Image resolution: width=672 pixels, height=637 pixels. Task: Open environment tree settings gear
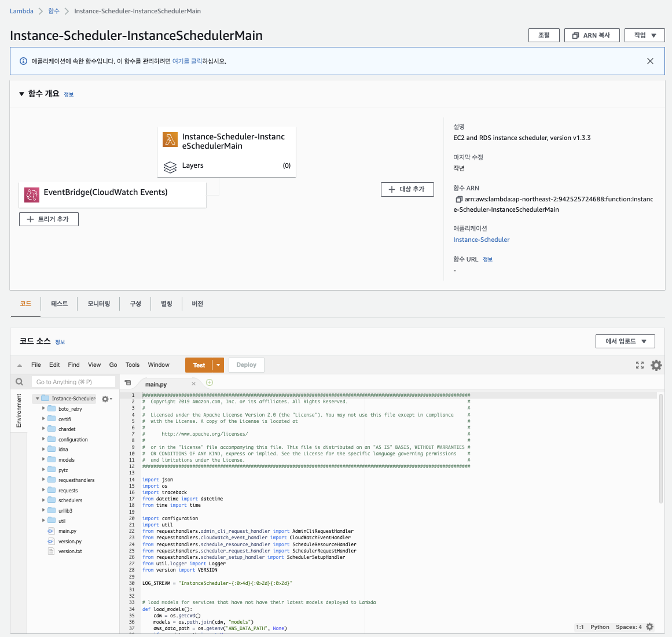pos(107,399)
